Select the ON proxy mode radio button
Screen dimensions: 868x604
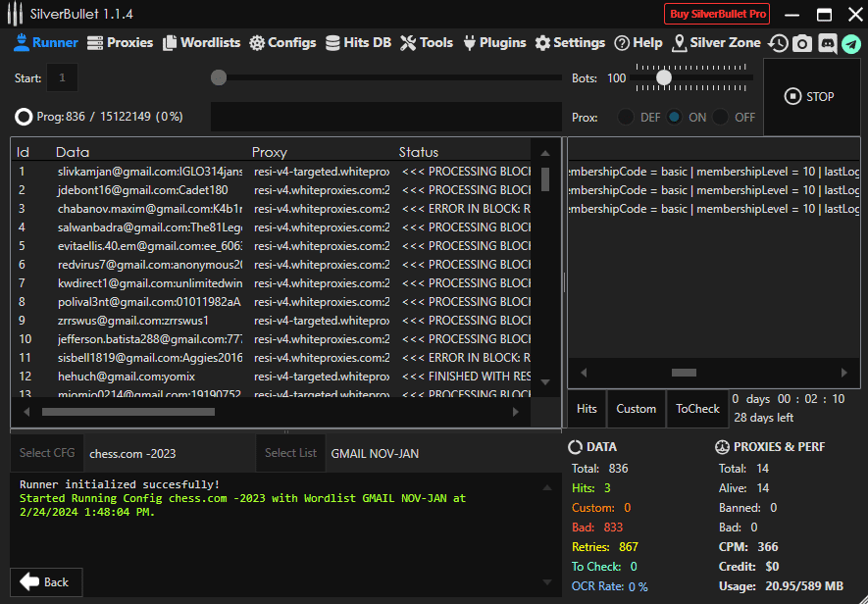tap(674, 117)
